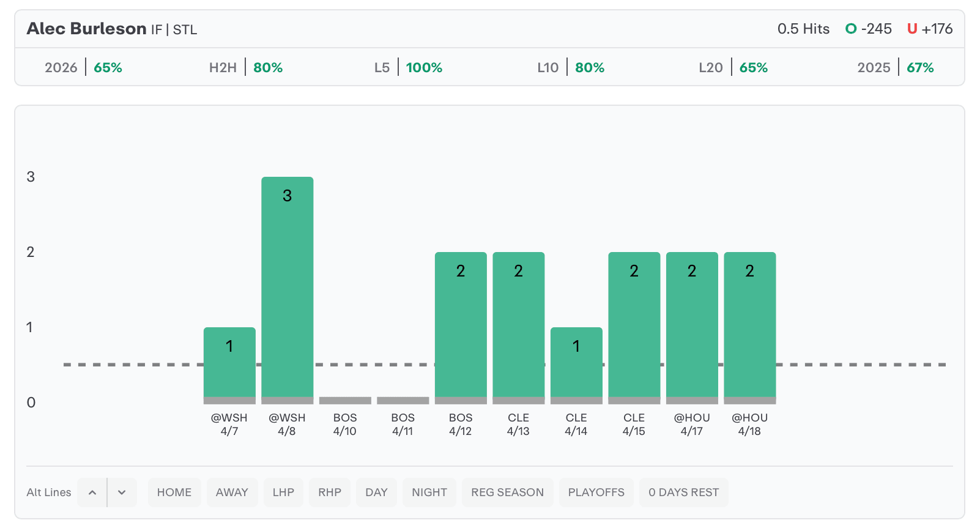The width and height of the screenshot is (980, 531).
Task: Open the H2H 80% stat tab
Action: [246, 67]
